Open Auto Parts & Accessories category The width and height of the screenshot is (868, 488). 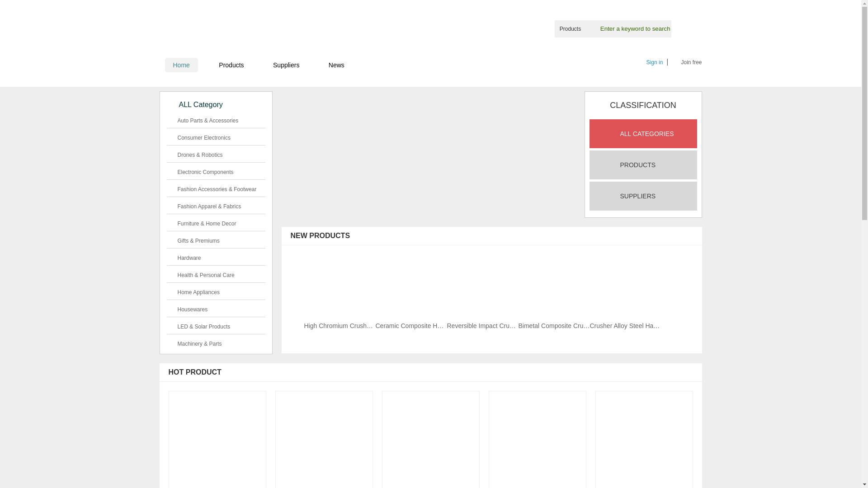tap(208, 121)
